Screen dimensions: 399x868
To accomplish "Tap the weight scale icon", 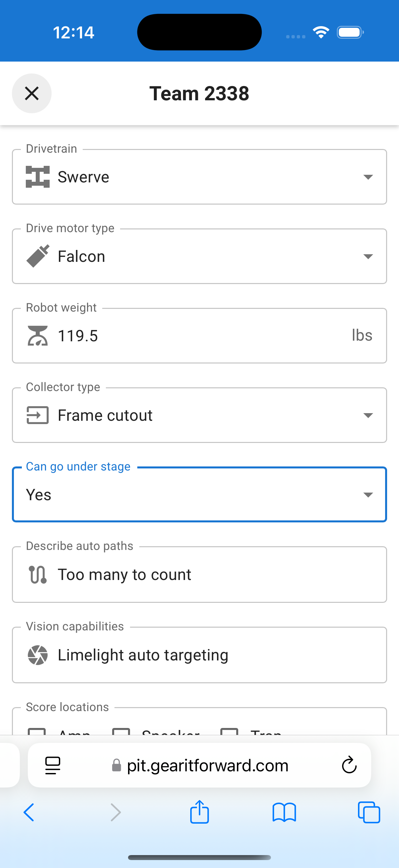I will pos(38,336).
